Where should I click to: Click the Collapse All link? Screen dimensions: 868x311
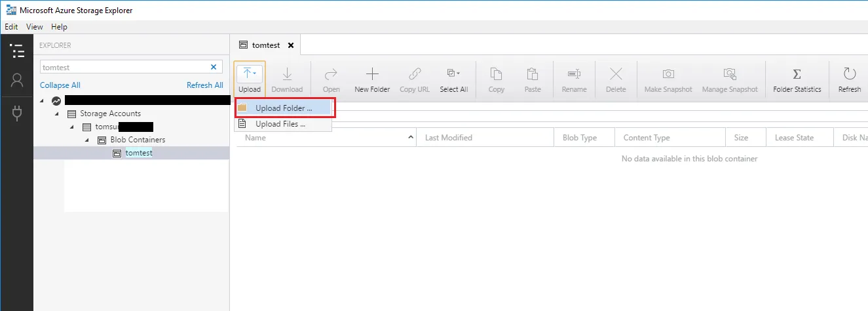coord(60,85)
